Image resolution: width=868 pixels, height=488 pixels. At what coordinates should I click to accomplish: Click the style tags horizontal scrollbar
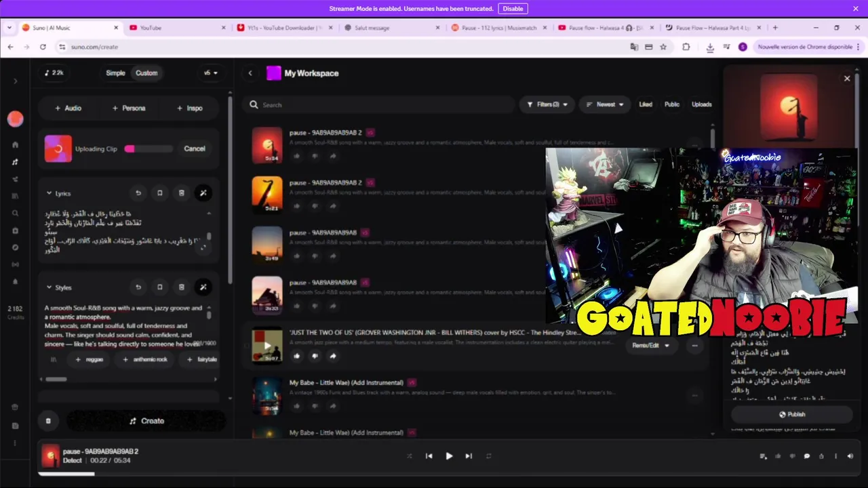(x=56, y=379)
